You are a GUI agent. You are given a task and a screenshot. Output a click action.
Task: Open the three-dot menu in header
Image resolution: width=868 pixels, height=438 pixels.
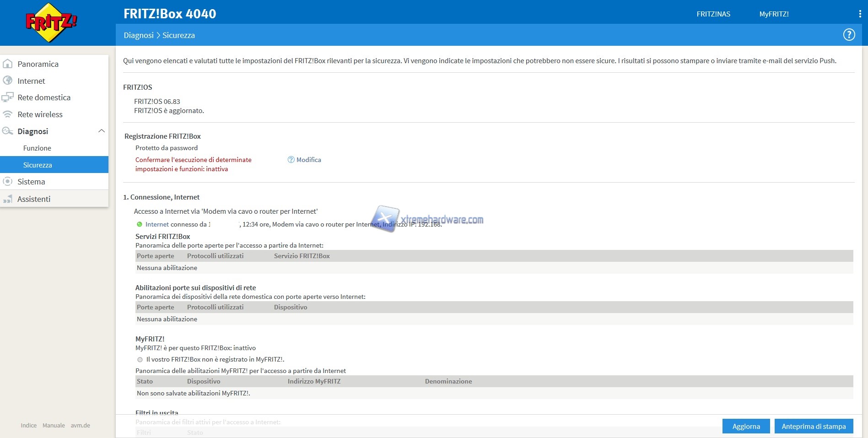coord(860,14)
